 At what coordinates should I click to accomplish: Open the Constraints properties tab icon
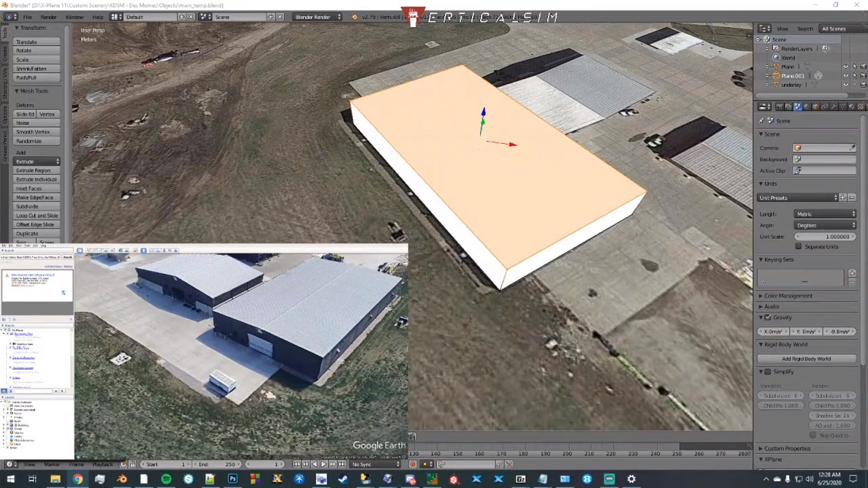click(x=825, y=107)
